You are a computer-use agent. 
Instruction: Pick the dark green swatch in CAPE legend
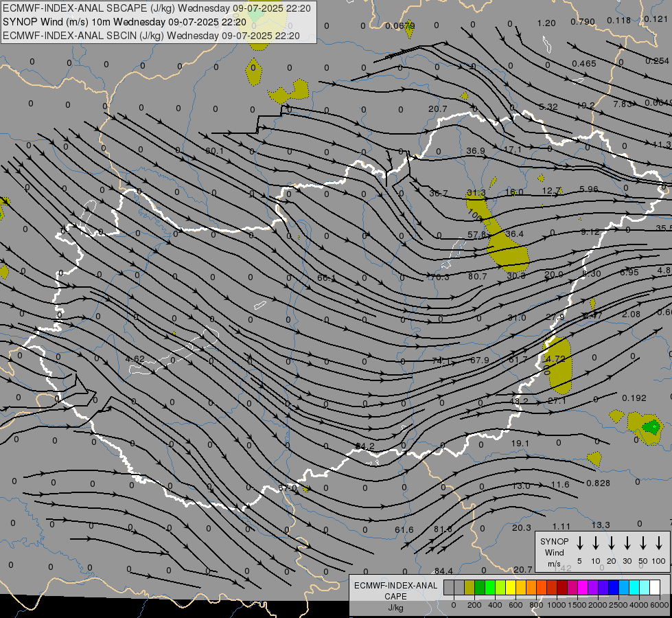480,587
